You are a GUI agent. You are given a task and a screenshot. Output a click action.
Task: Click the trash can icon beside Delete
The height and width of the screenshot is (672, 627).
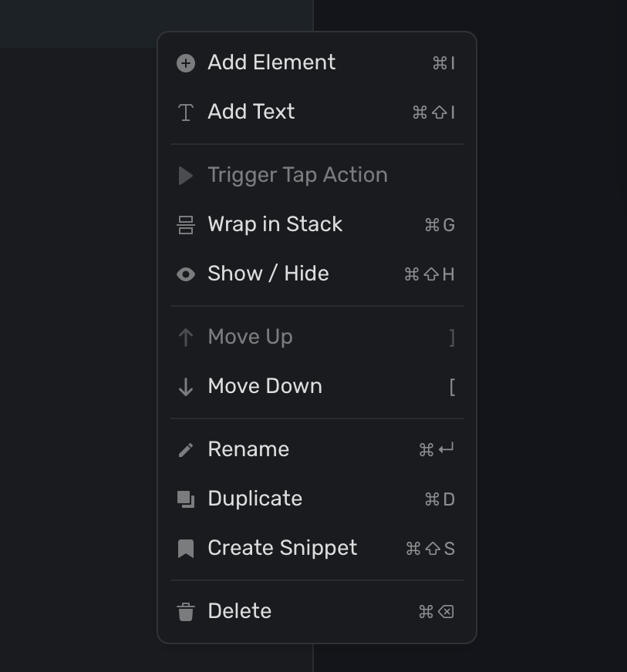point(186,612)
